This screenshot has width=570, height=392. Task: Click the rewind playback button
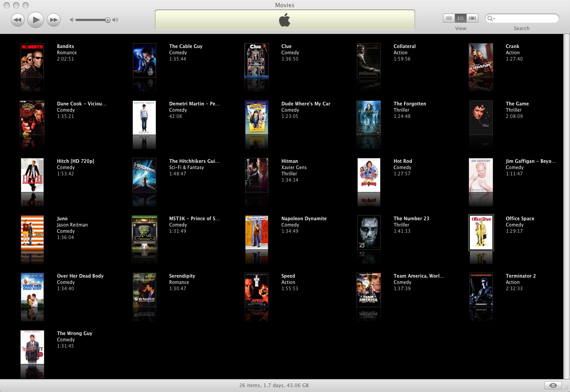point(18,20)
